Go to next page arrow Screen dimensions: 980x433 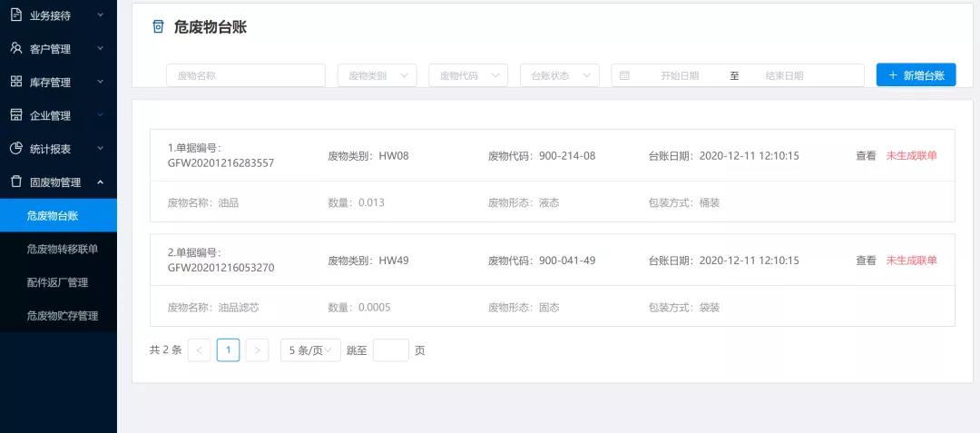coord(257,350)
